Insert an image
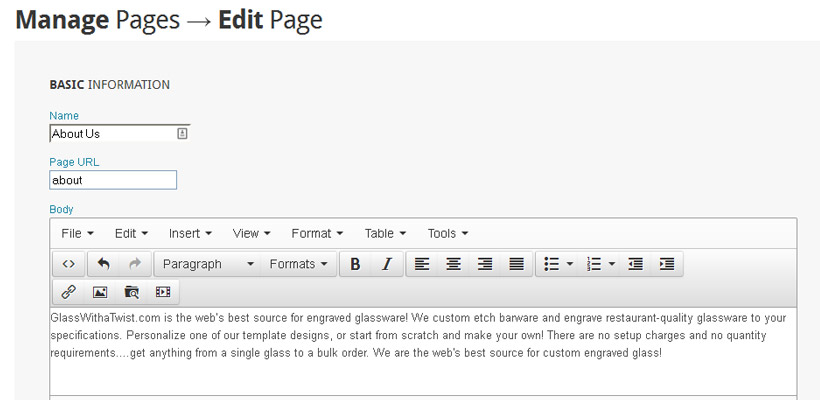This screenshot has width=820, height=400. pos(100,292)
